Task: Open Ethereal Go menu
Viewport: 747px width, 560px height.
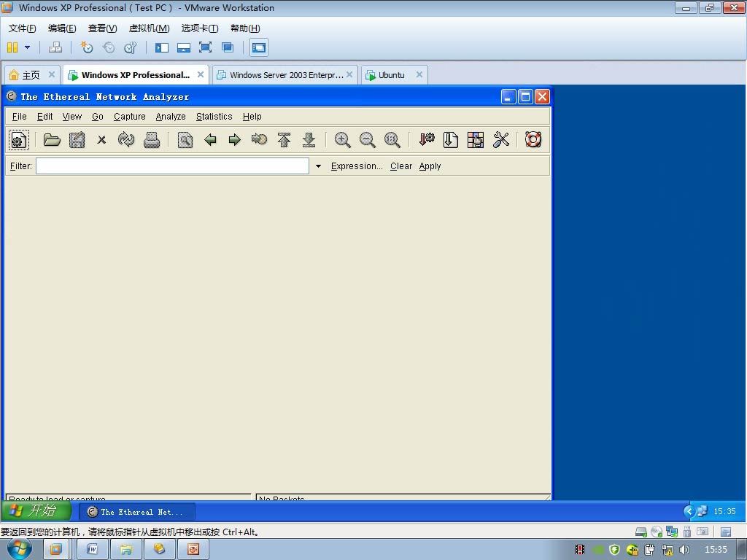Action: (x=98, y=116)
